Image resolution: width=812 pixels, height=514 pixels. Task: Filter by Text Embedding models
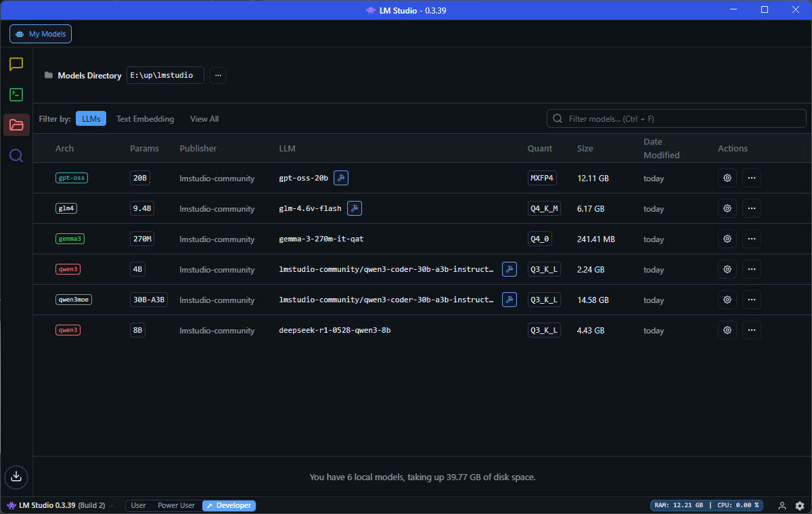[145, 118]
